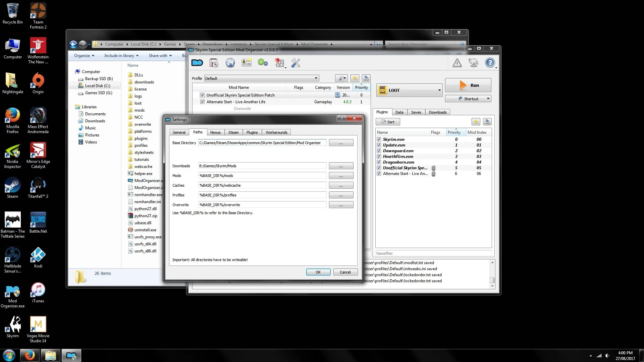Click the wrench and screwdriver Settings icon
The width and height of the screenshot is (644, 362).
(x=296, y=63)
